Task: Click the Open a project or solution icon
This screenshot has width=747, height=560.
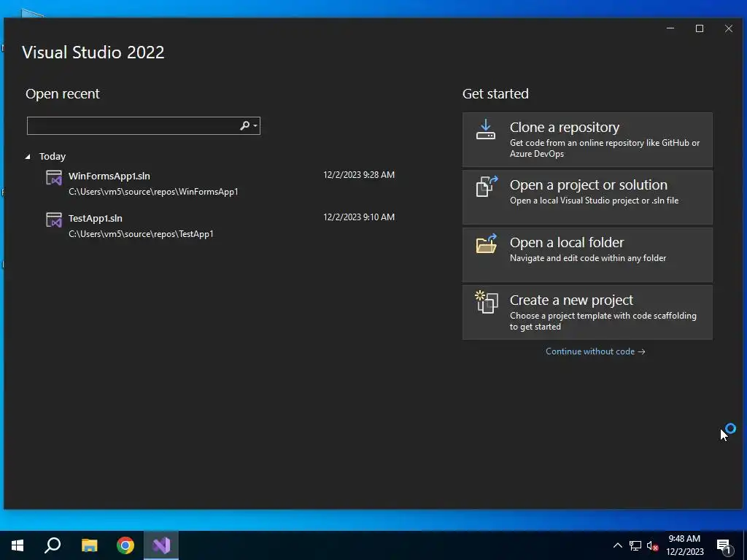Action: (487, 186)
